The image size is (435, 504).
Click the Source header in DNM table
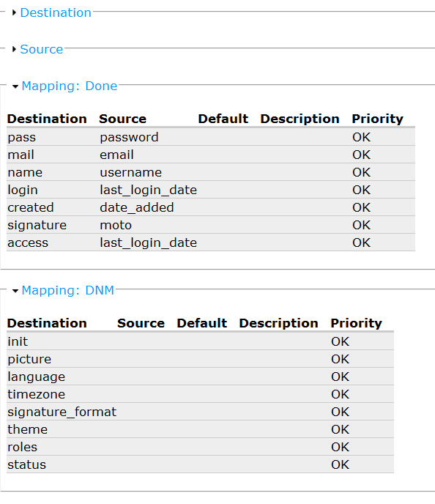[x=141, y=323]
